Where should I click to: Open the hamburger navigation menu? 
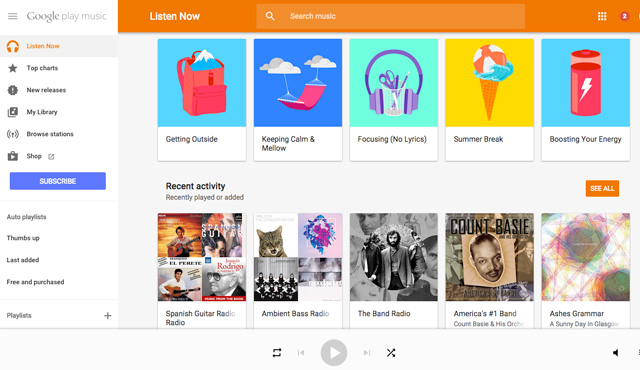[x=13, y=16]
